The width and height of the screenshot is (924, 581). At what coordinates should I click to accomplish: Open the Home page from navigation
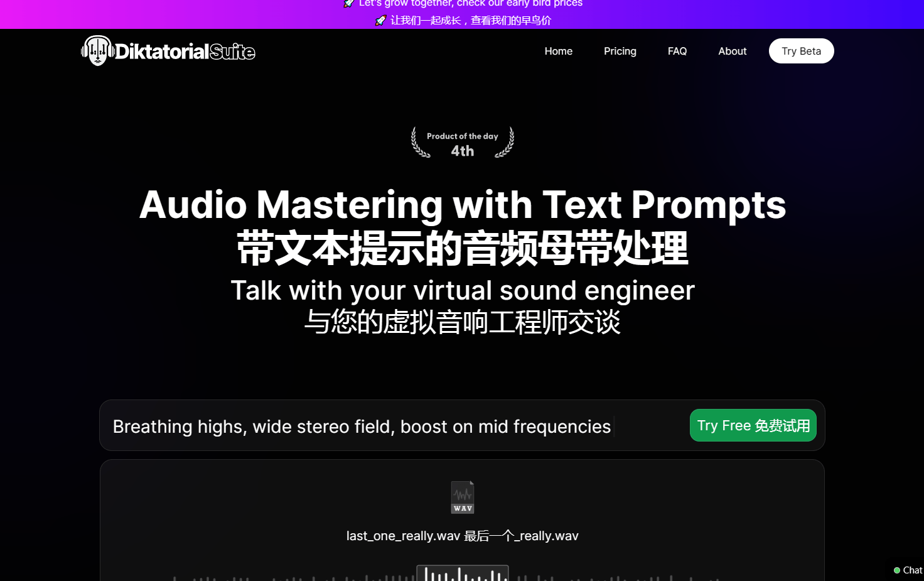point(558,51)
